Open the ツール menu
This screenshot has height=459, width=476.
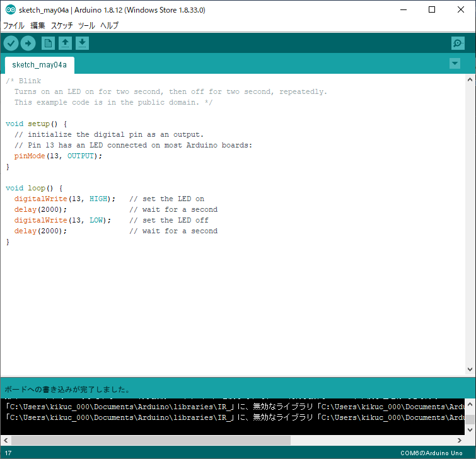pos(86,26)
